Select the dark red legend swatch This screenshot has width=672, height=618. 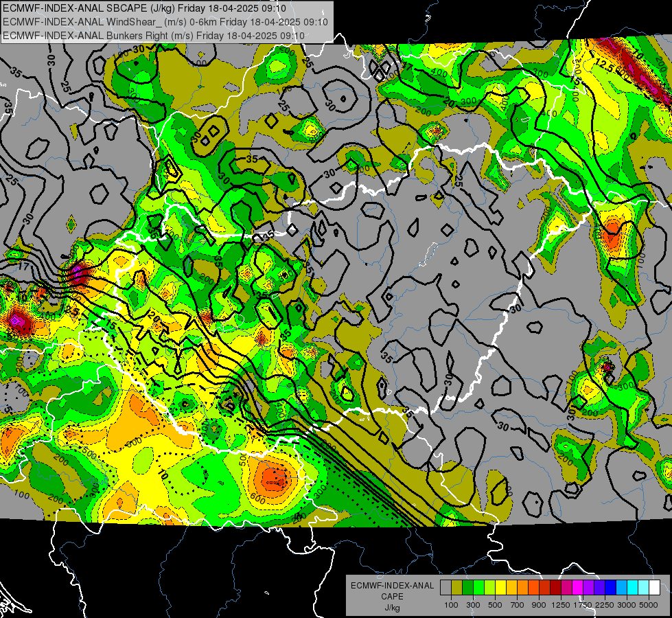coord(556,588)
